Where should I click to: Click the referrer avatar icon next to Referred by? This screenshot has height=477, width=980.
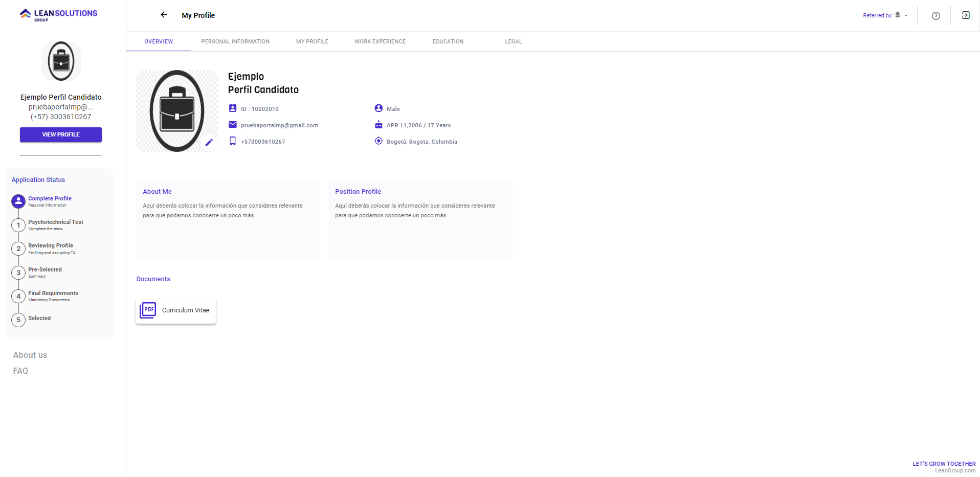click(x=898, y=15)
